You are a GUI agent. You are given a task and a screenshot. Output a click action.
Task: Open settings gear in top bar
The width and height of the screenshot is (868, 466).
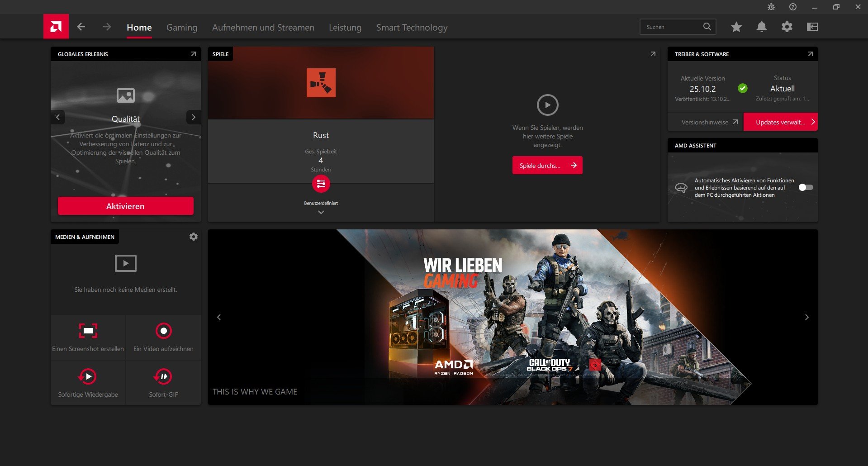pyautogui.click(x=787, y=27)
